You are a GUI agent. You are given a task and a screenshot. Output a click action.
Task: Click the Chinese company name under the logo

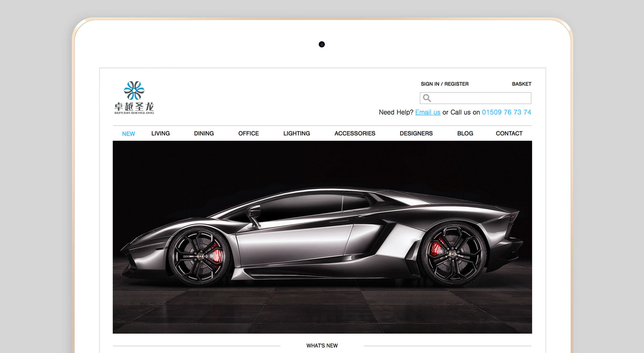134,107
